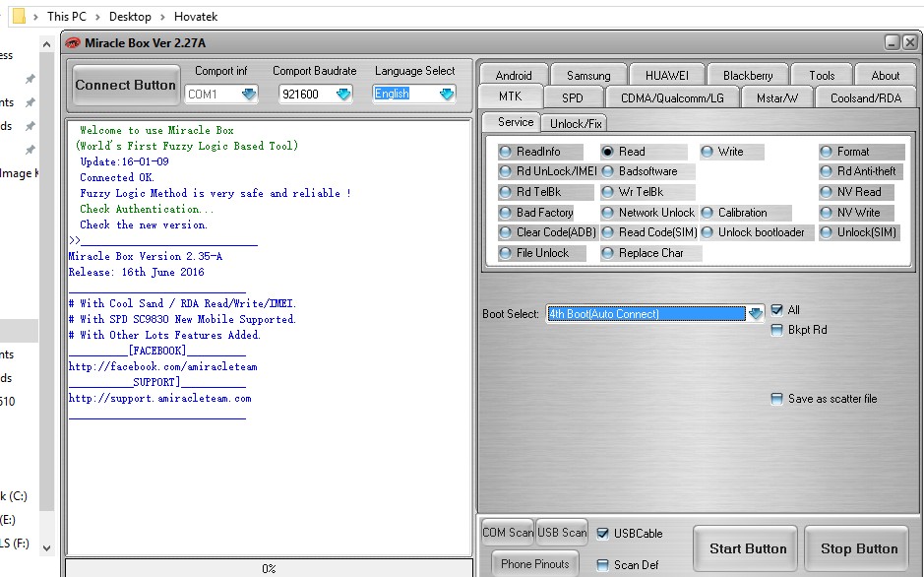This screenshot has height=577, width=924.
Task: Open the Boot Select dropdown list
Action: (x=755, y=314)
